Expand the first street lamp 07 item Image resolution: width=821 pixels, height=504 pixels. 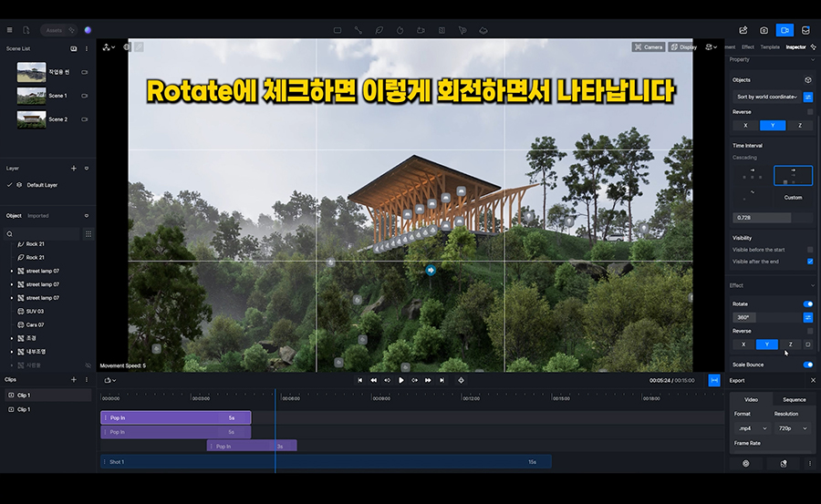click(x=12, y=271)
